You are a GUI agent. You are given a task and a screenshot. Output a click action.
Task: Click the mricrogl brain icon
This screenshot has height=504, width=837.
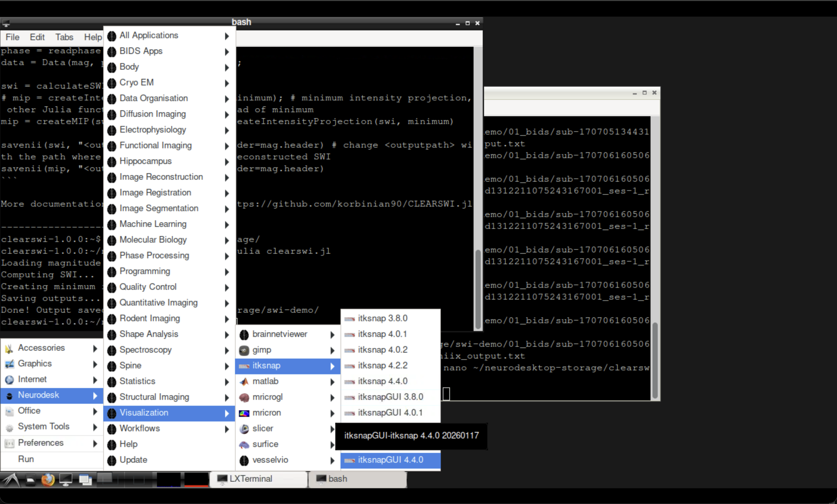pos(244,397)
